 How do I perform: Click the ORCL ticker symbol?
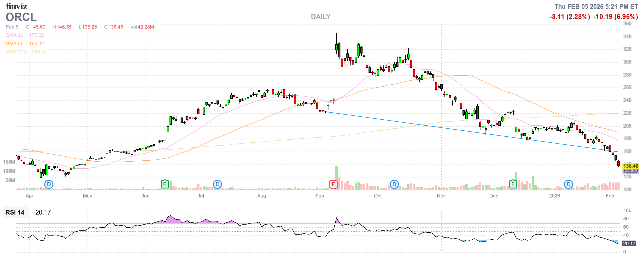pos(21,17)
